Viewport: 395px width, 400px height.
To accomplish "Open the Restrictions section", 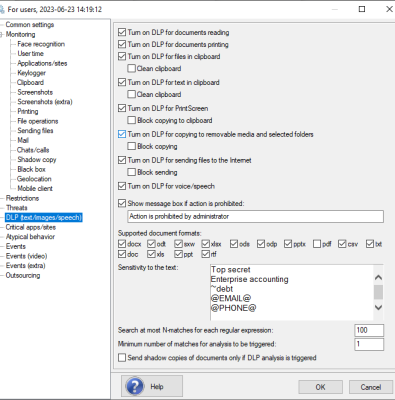I will 22,198.
